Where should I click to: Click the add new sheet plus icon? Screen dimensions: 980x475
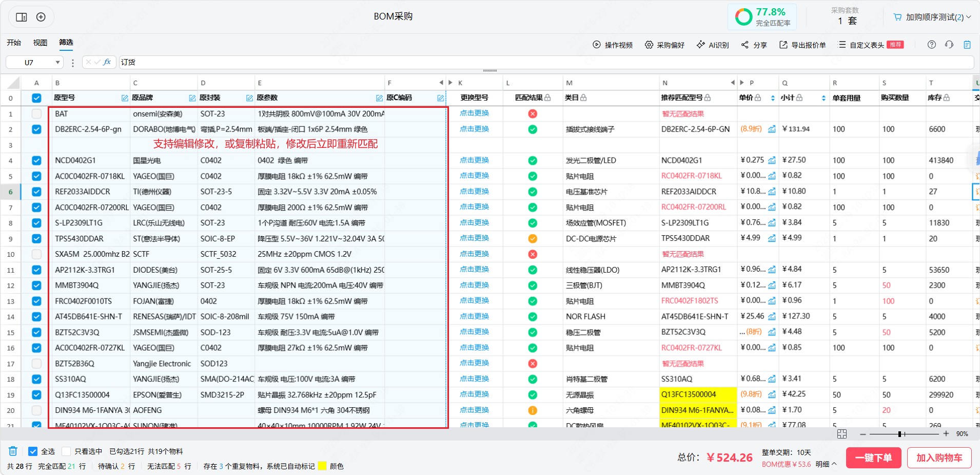pyautogui.click(x=41, y=17)
